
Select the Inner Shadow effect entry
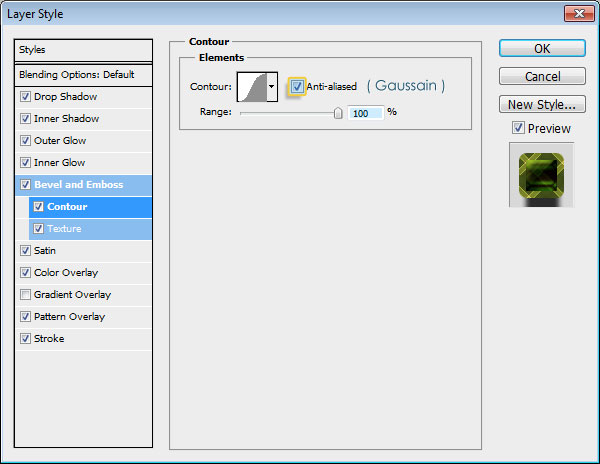tap(66, 119)
